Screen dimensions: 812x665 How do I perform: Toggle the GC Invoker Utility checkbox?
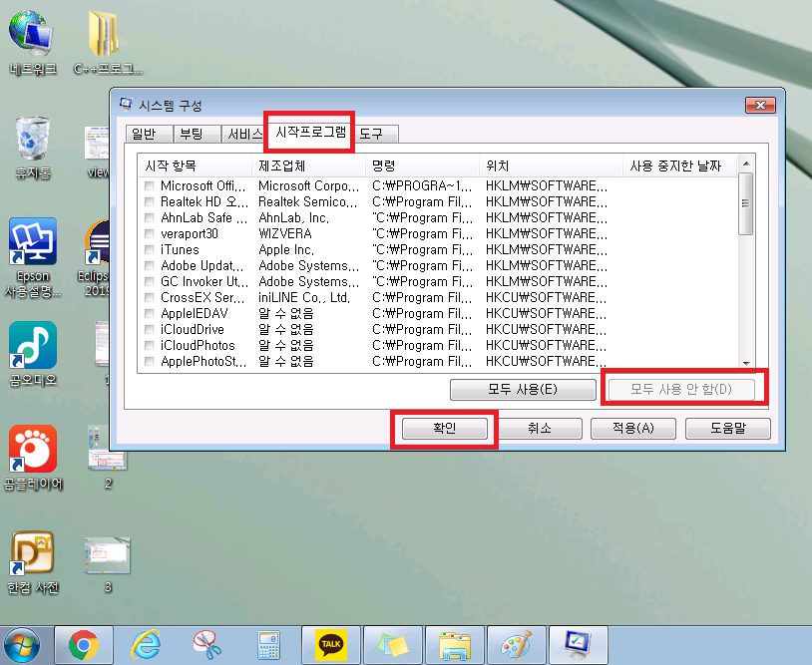point(150,282)
